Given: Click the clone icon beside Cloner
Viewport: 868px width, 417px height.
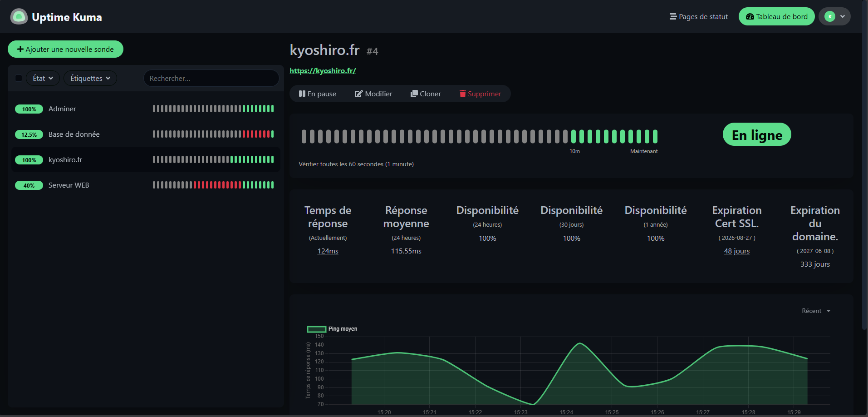Looking at the screenshot, I should 414,94.
